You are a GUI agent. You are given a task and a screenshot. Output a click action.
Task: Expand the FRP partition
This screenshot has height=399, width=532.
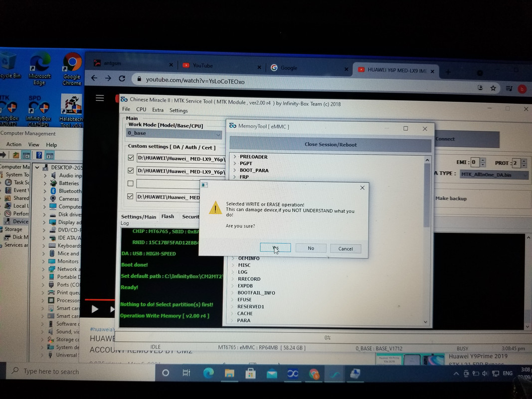point(234,177)
